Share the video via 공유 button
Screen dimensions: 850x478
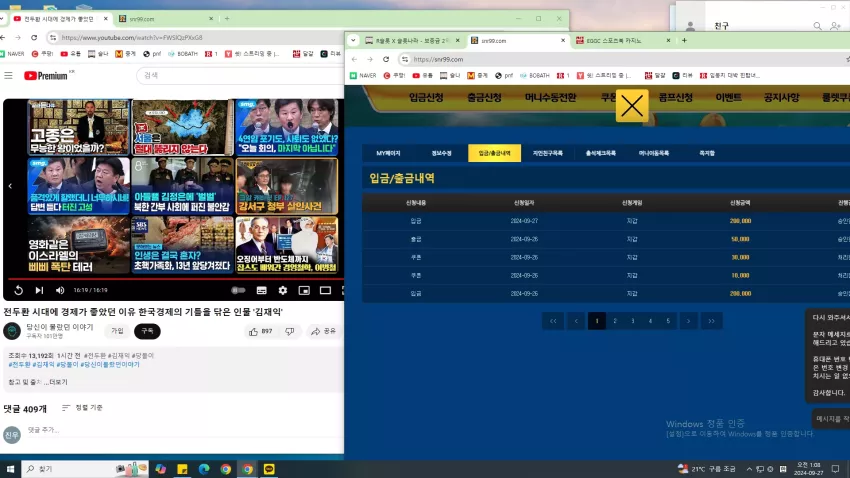click(x=324, y=331)
